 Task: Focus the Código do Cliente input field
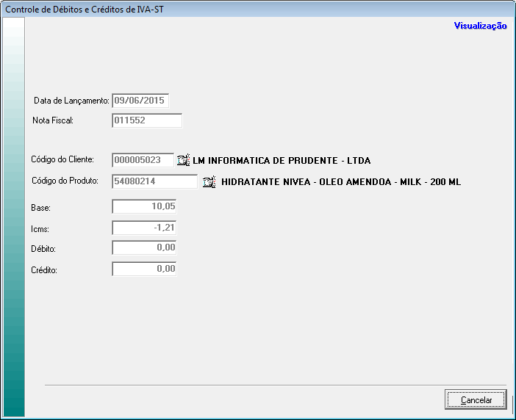point(143,160)
